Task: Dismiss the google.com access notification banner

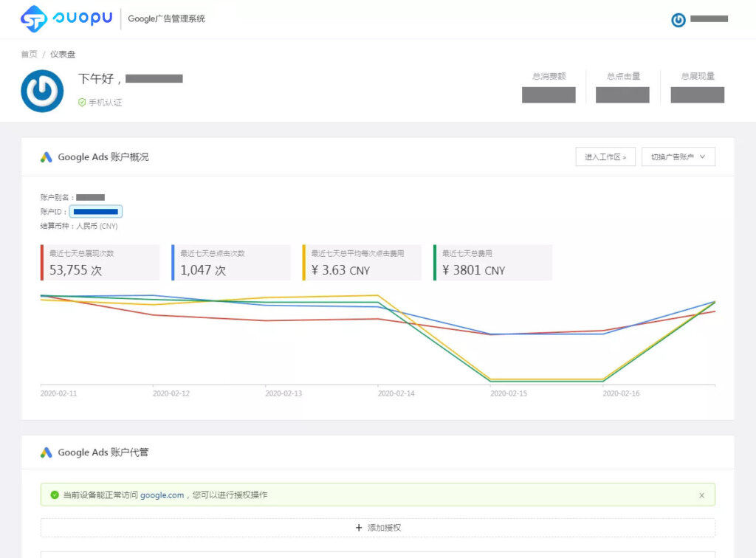Action: 702,495
